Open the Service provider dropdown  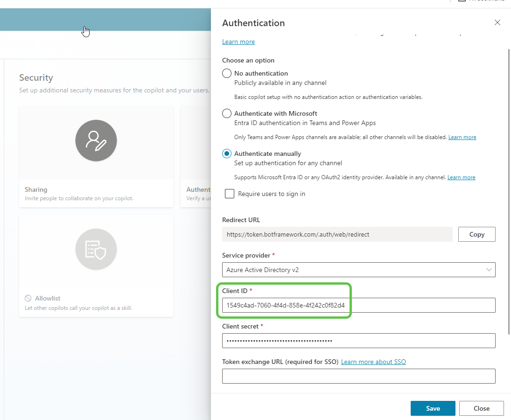(x=358, y=270)
